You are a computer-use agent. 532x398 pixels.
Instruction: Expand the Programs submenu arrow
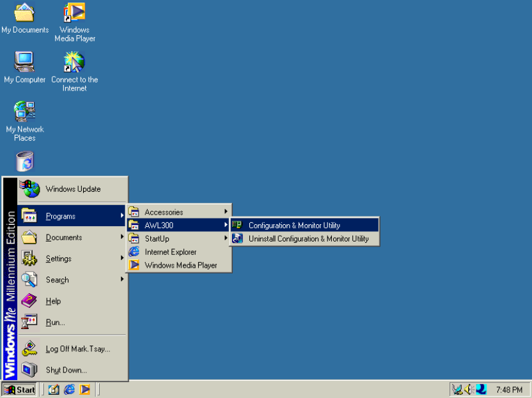[121, 215]
